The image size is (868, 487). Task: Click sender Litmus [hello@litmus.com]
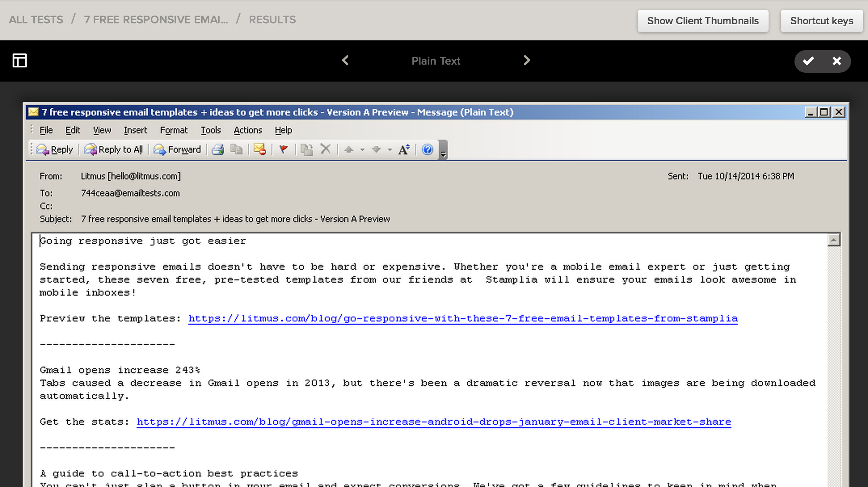pyautogui.click(x=131, y=176)
